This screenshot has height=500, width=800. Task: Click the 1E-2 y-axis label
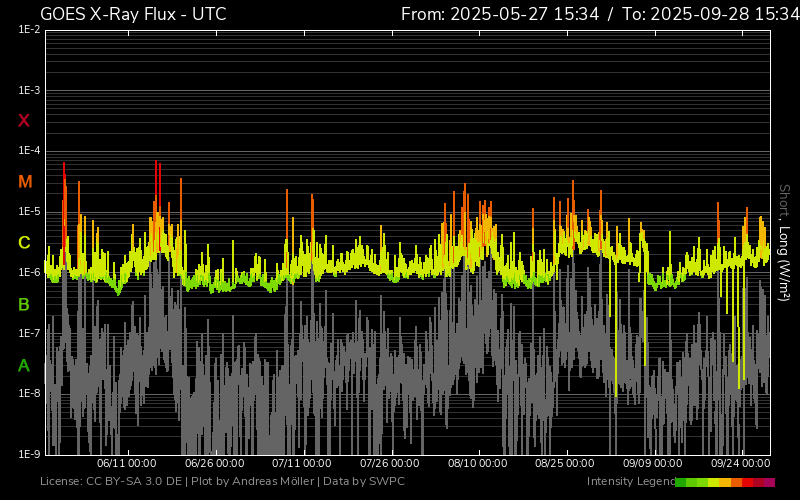[x=29, y=30]
